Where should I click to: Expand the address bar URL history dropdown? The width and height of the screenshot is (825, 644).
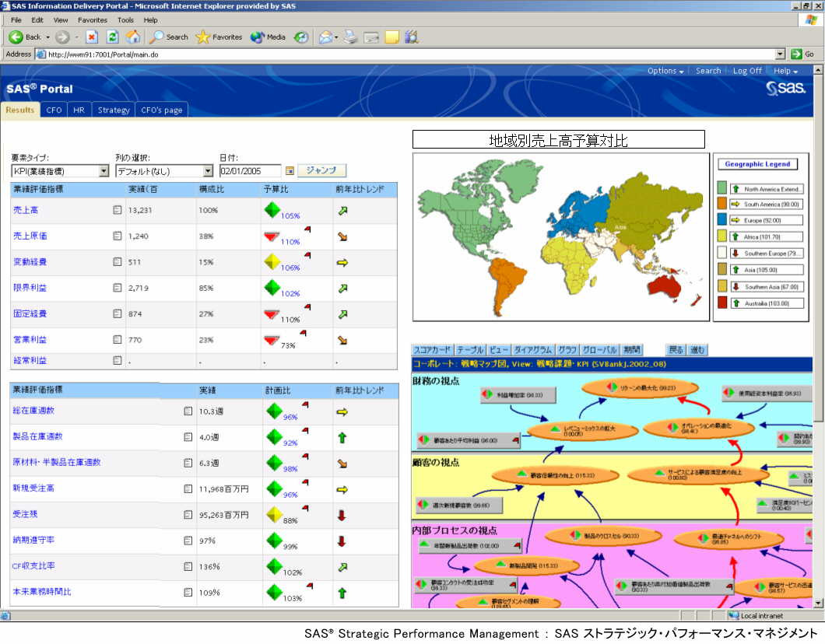point(781,54)
